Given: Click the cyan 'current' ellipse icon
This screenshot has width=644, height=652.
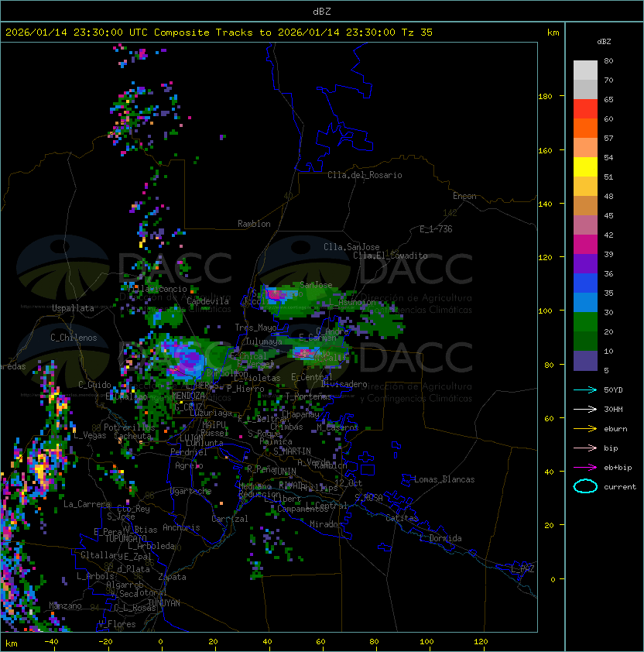Looking at the screenshot, I should pos(585,486).
